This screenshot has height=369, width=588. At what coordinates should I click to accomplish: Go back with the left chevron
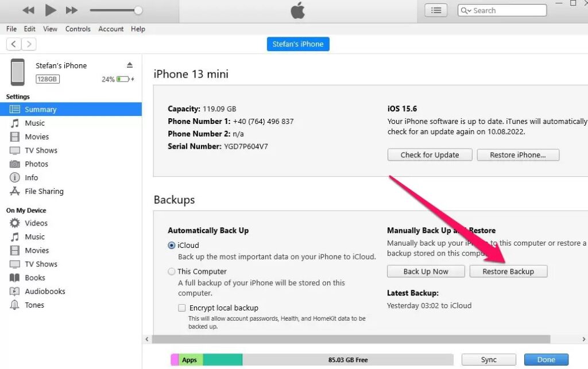click(14, 44)
